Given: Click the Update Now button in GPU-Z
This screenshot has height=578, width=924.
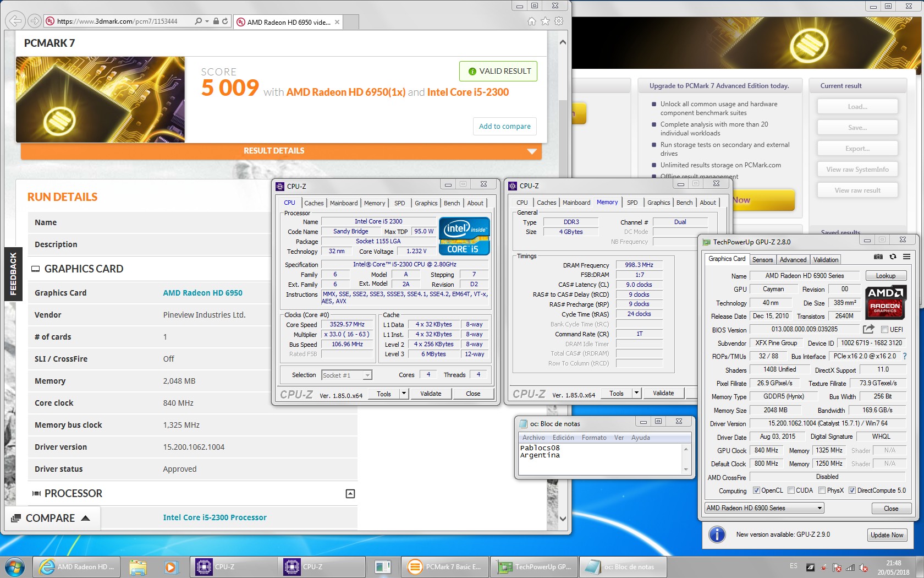Looking at the screenshot, I should pyautogui.click(x=887, y=535).
